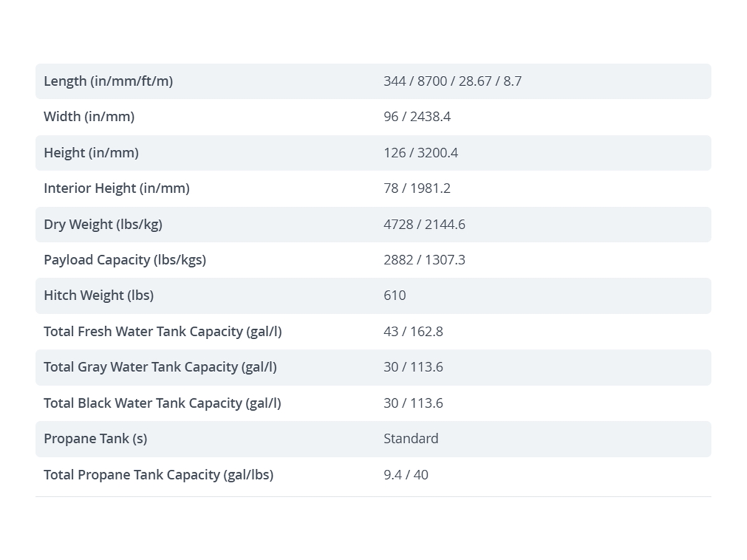Click the Total Black Water Tank Capacity label
Image resolution: width=747 pixels, height=560 pixels.
tap(162, 403)
